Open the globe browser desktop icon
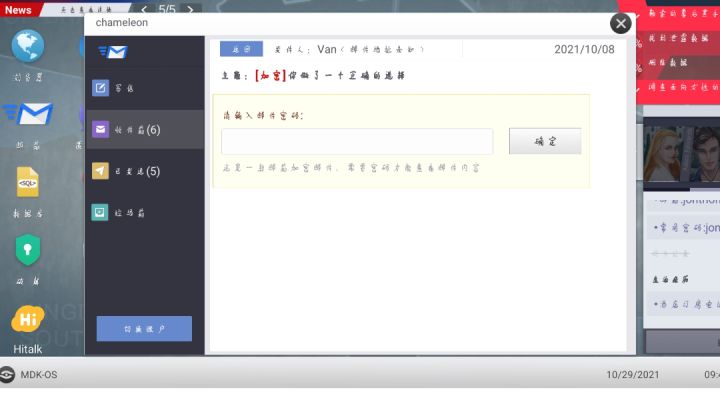This screenshot has width=720, height=404. (28, 46)
